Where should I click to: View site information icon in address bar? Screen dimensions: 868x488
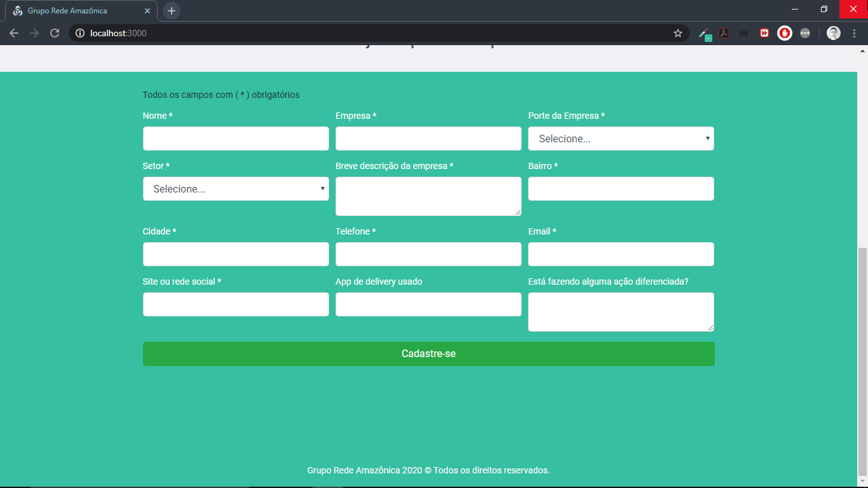click(x=80, y=33)
